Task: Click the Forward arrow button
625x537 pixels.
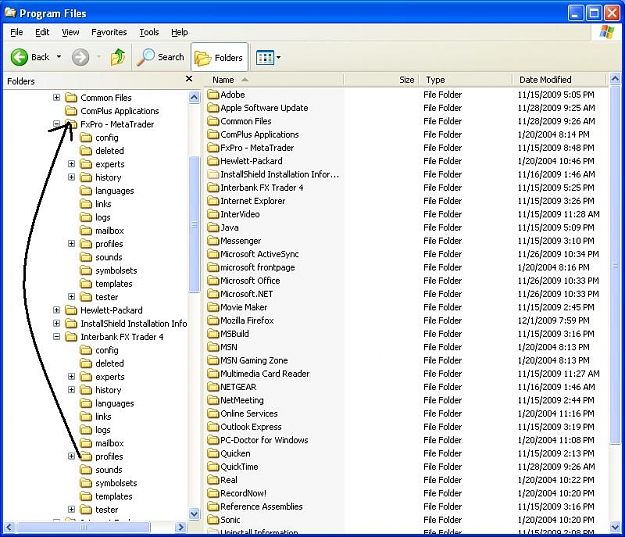Action: pyautogui.click(x=80, y=57)
